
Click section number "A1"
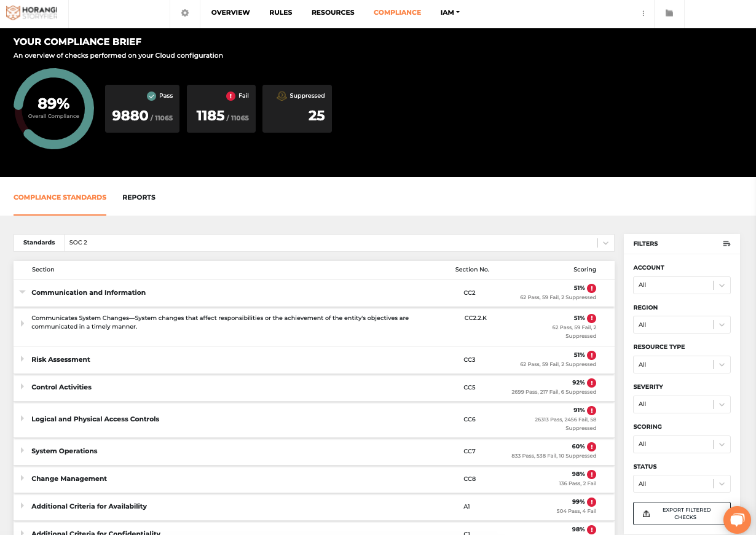[467, 507]
